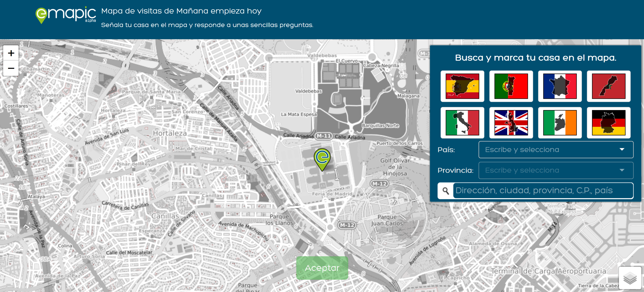Select the Morocco flag icon

tap(608, 86)
